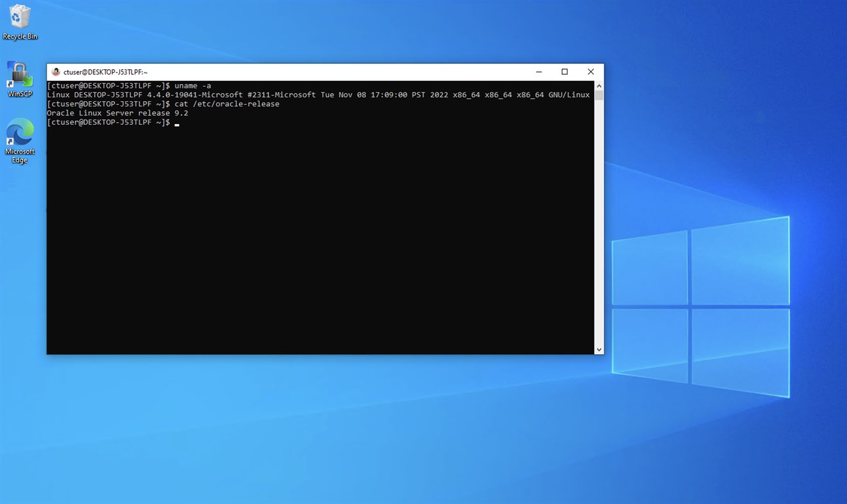Close the ctuser terminal window

(x=591, y=72)
